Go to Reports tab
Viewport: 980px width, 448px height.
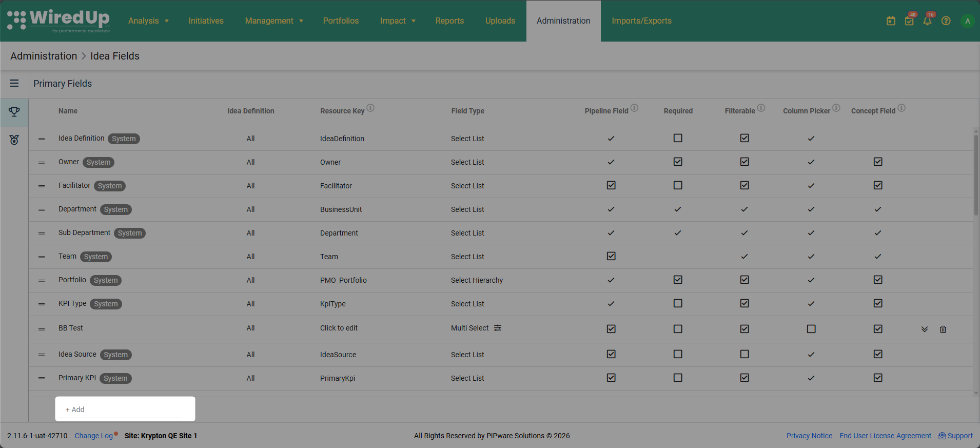pos(449,21)
